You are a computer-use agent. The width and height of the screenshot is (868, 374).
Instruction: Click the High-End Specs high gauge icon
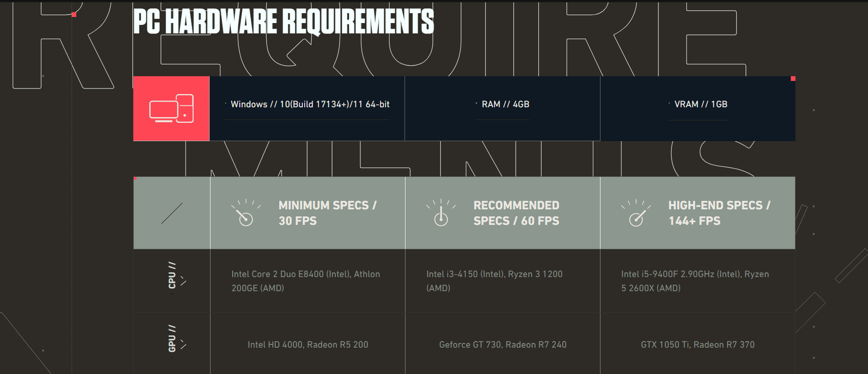click(636, 213)
